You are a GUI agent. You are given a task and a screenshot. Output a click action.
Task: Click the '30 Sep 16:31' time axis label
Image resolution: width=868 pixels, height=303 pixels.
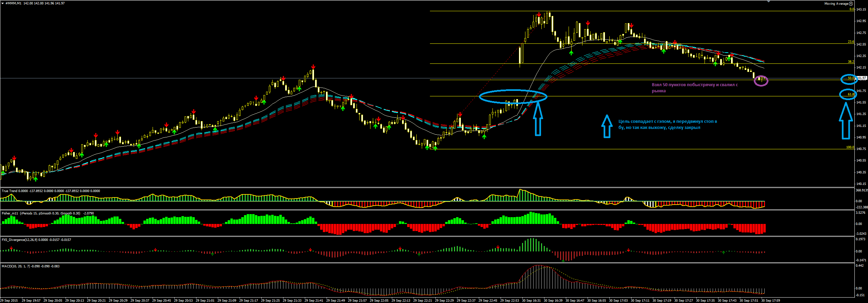[532, 301]
